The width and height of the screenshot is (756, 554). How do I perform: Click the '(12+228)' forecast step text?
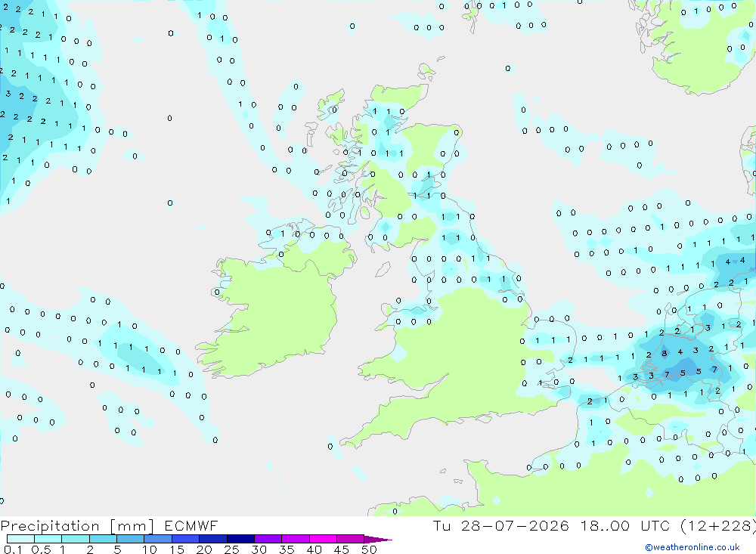click(x=718, y=526)
